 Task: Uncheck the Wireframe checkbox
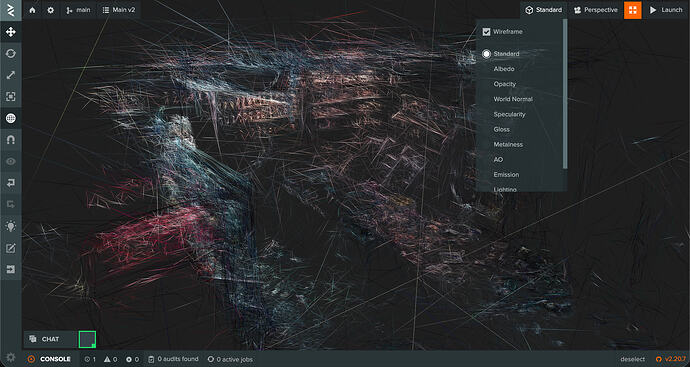[486, 32]
